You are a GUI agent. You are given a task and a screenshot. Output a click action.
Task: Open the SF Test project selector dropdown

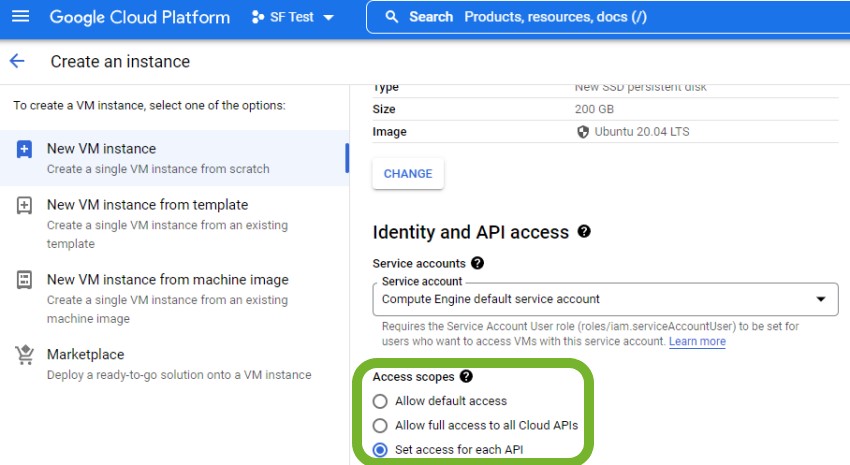click(x=293, y=17)
